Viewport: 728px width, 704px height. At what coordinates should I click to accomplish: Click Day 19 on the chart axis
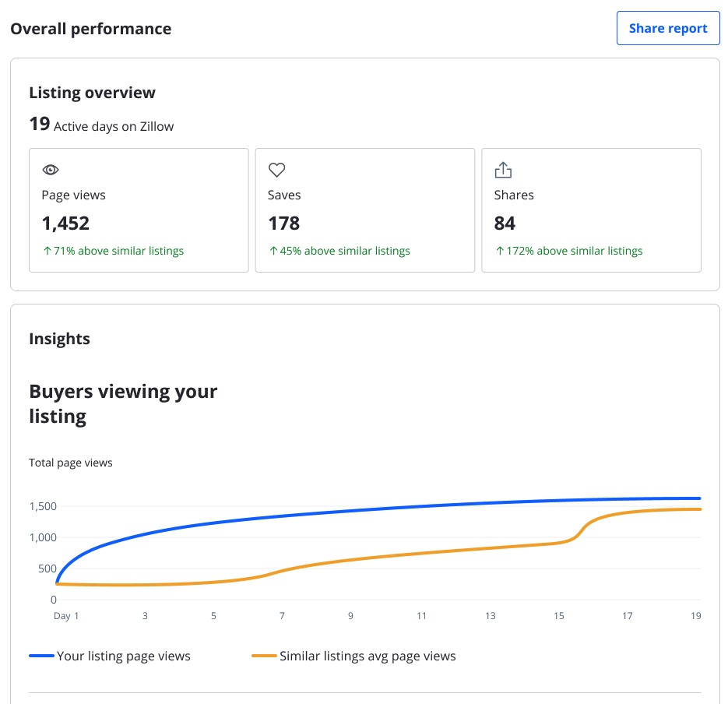pos(695,615)
